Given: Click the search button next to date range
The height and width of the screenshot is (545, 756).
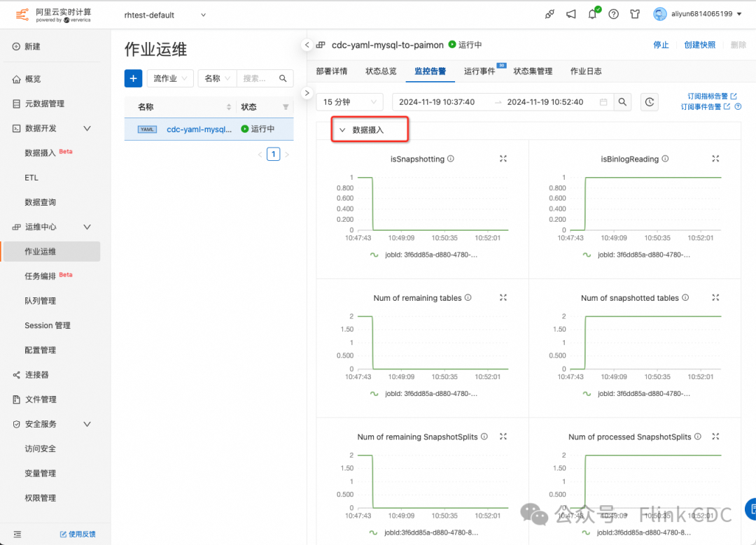Looking at the screenshot, I should (622, 102).
